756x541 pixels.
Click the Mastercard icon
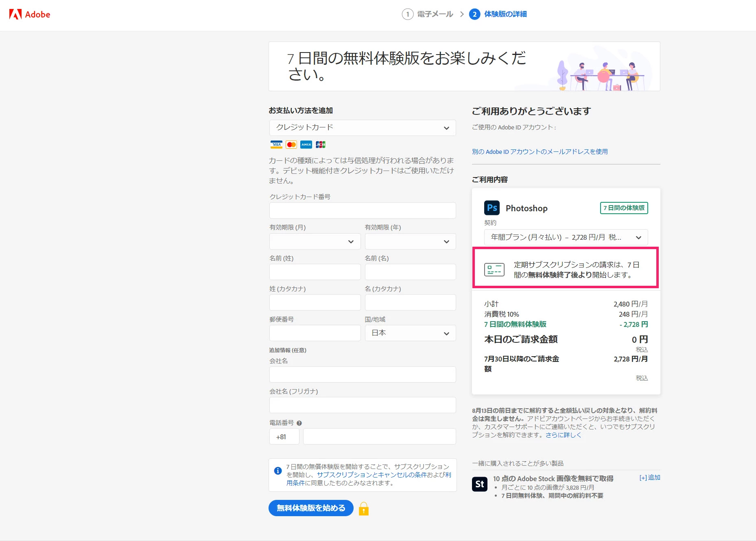click(291, 145)
